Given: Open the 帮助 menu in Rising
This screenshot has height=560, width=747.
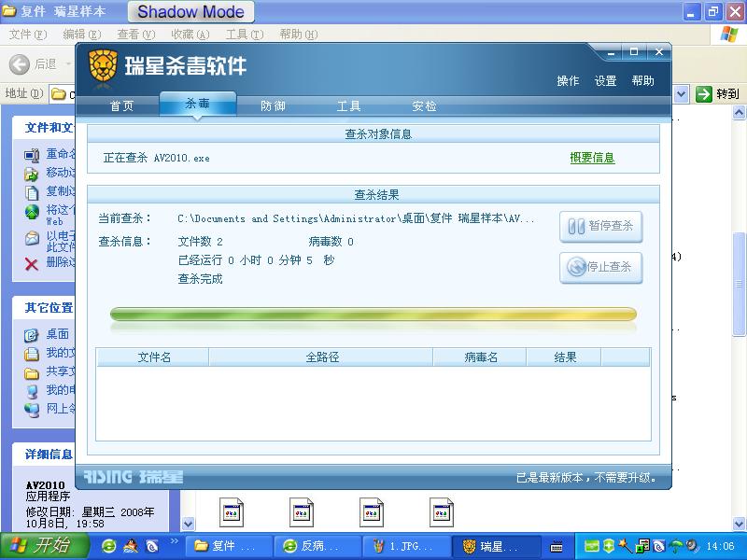Looking at the screenshot, I should (x=642, y=81).
